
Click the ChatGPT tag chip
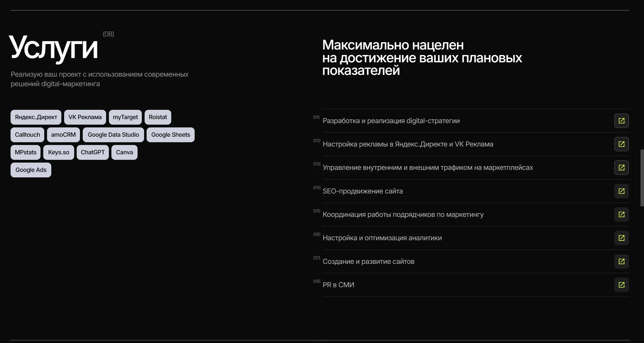pyautogui.click(x=93, y=153)
